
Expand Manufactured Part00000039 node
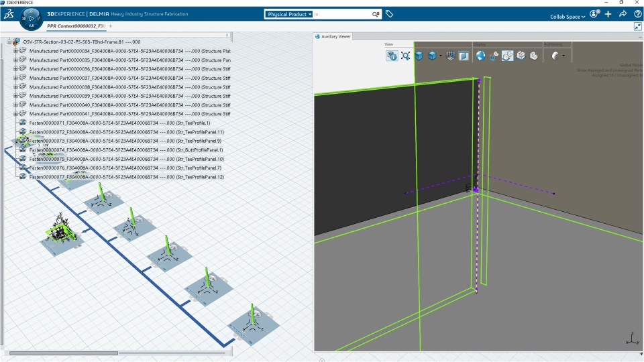[15, 96]
